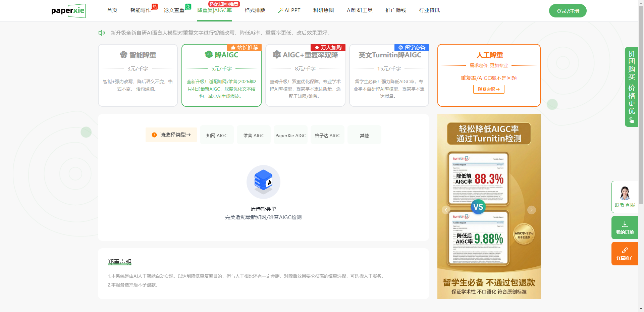Select the 智能降重 3元/千字 card
The height and width of the screenshot is (312, 644).
click(x=138, y=75)
